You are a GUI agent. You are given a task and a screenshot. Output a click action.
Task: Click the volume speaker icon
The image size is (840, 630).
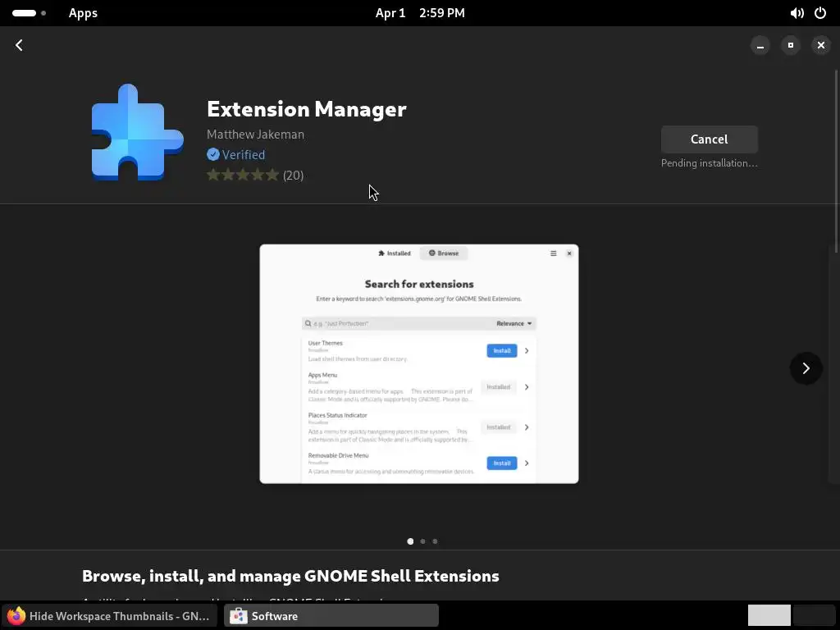click(797, 13)
